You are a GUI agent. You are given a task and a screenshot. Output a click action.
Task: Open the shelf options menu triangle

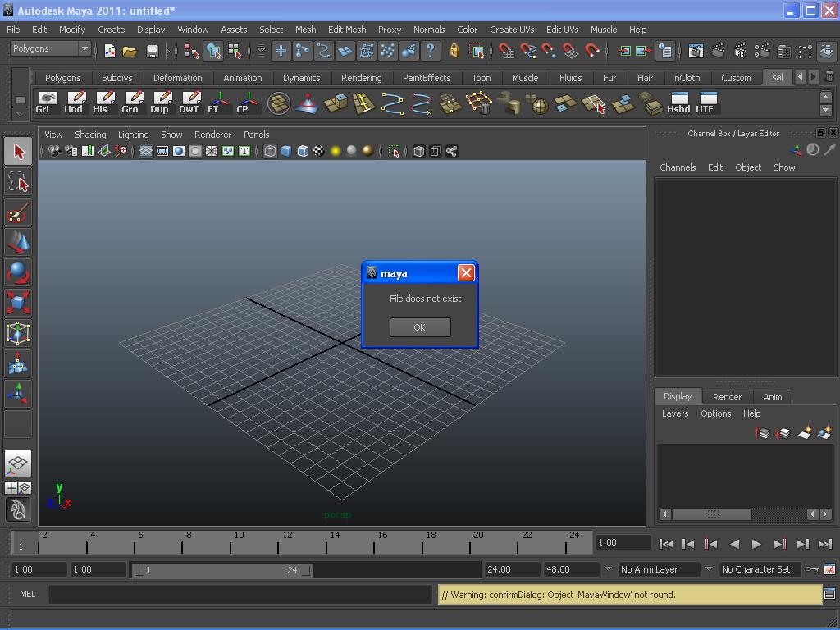[20, 113]
